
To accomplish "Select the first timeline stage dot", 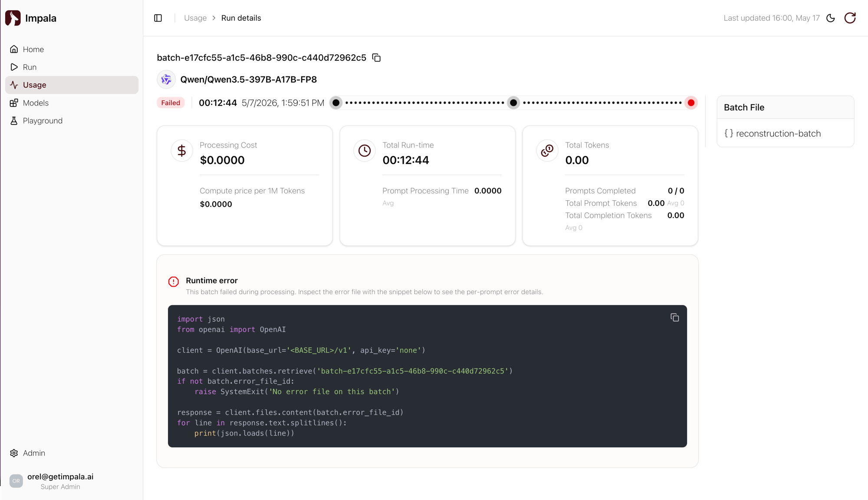I will pos(336,103).
